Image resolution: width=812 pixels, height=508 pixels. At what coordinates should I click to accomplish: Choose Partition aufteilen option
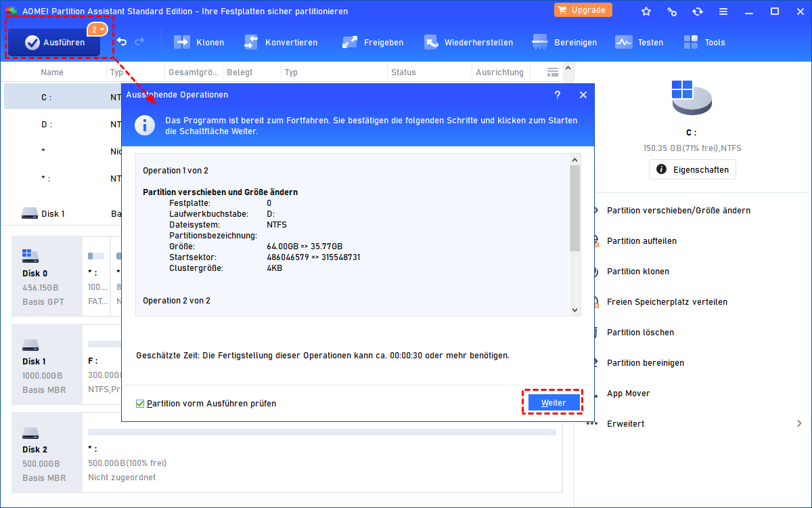641,241
